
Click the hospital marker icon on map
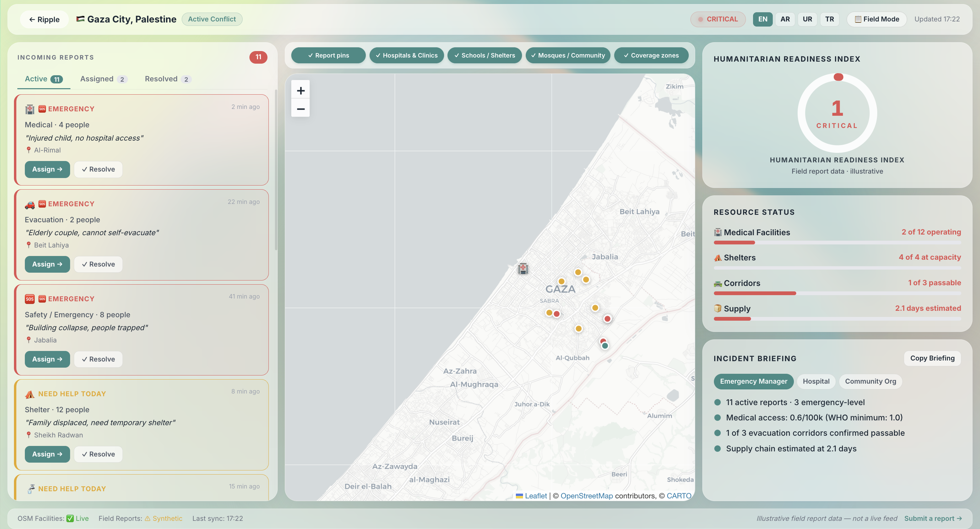pyautogui.click(x=523, y=269)
